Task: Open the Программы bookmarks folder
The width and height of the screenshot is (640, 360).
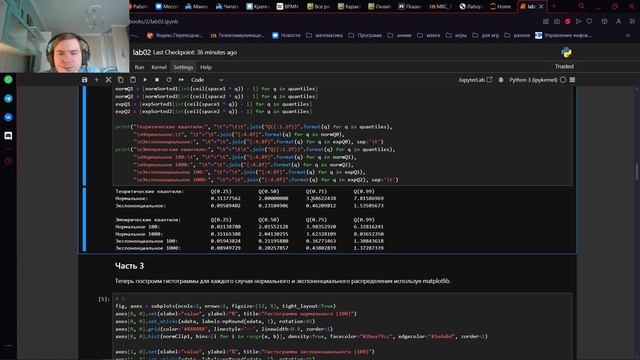Action: 365,36
